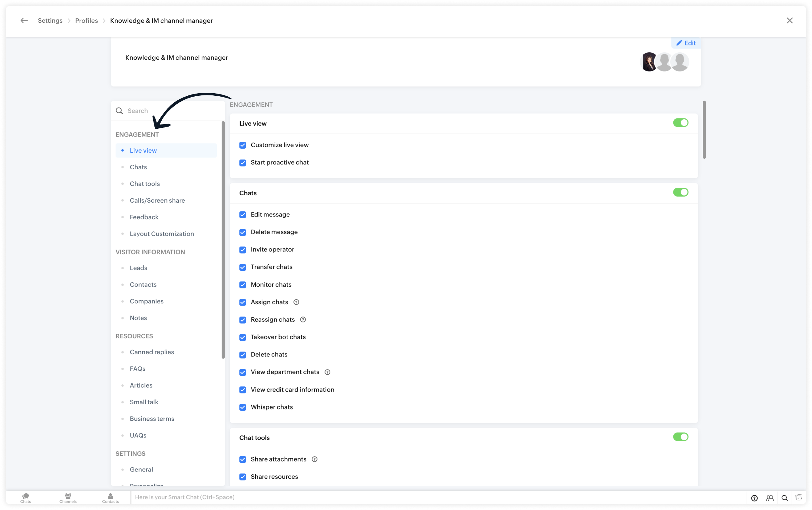Click the bottom-right magnifier search icon
Screen dimensions: 812x510
tap(784, 498)
